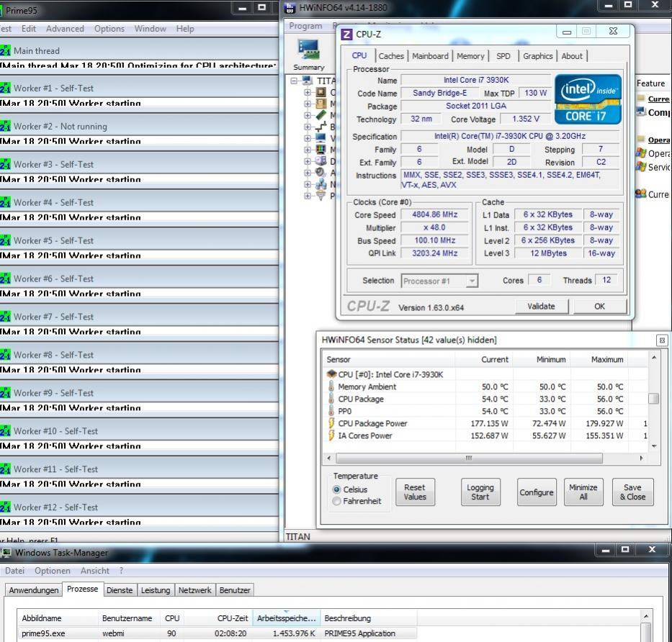Image resolution: width=672 pixels, height=642 pixels.
Task: Open the Program menu in HWiNFO64
Action: [x=305, y=26]
